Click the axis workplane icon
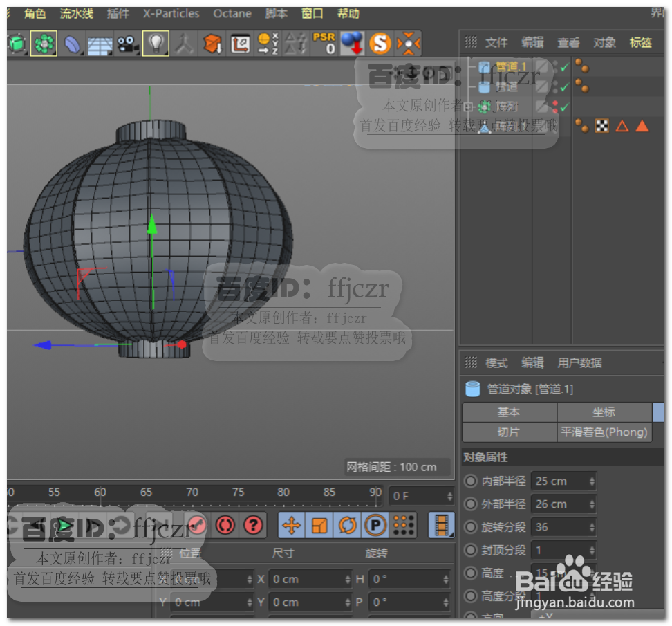672x626 pixels. (x=240, y=44)
